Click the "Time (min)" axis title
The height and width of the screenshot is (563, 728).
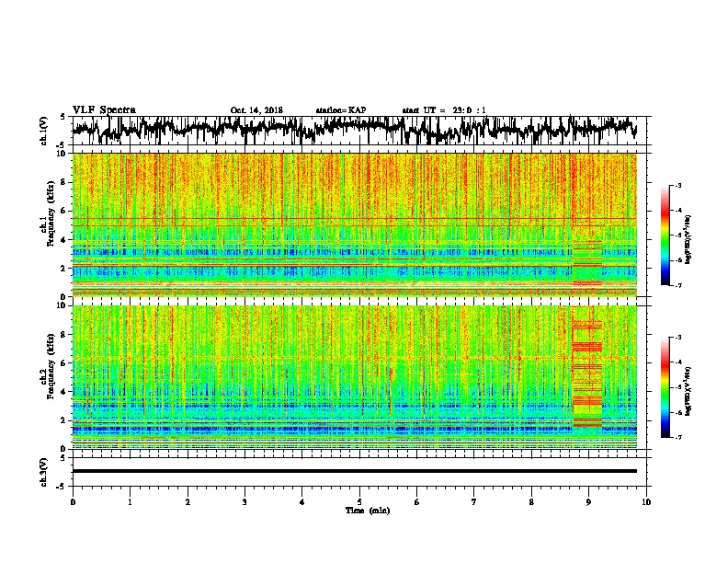[x=368, y=511]
